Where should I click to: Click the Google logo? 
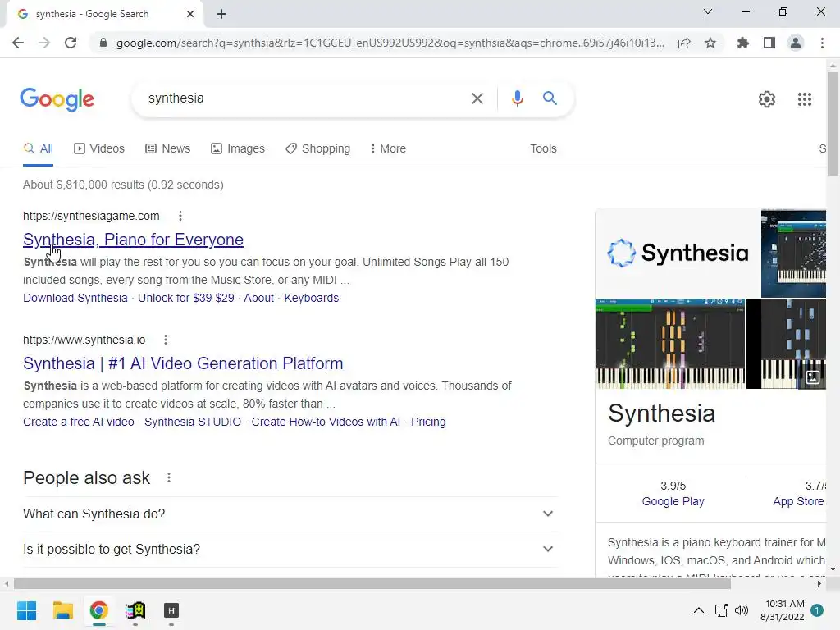click(57, 99)
